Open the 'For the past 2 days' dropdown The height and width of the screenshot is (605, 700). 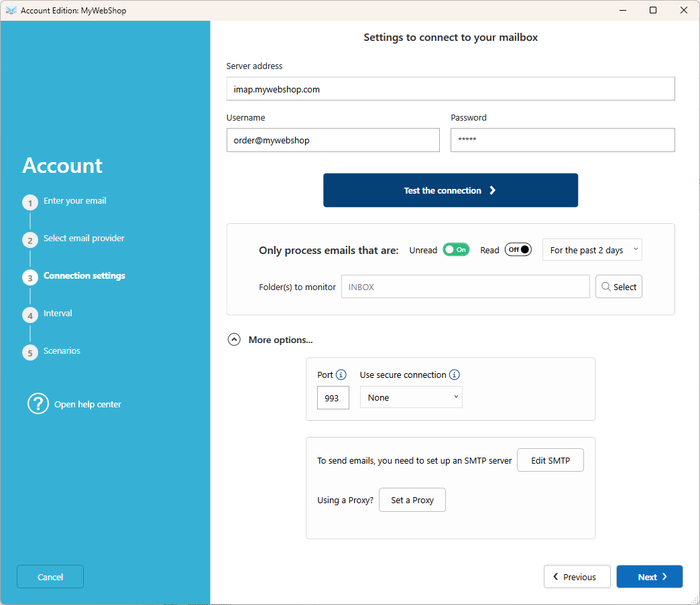coord(592,250)
